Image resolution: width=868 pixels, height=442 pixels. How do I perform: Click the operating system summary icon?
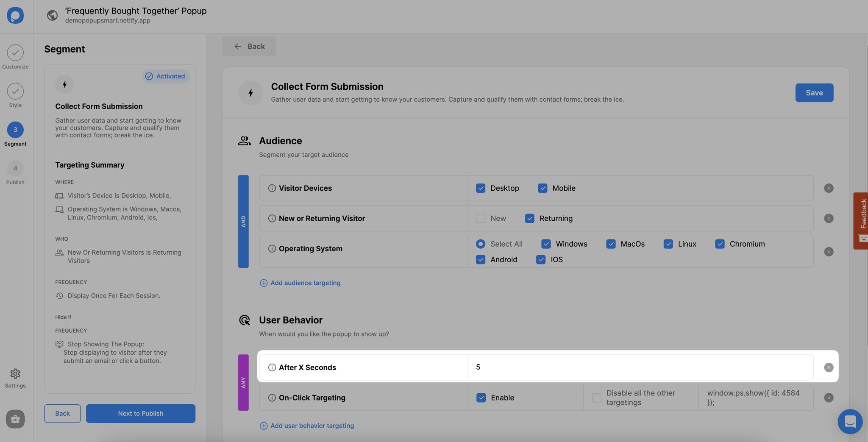tap(59, 209)
